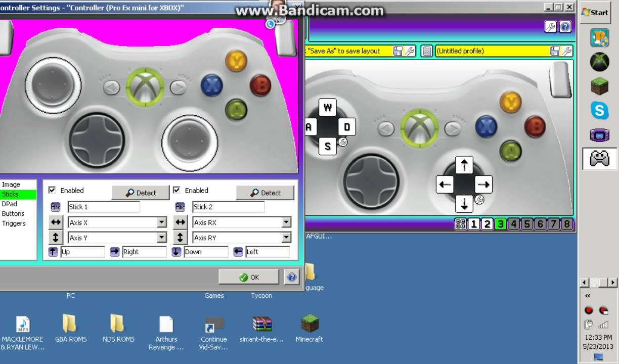Click Detect button for Stick 2
This screenshot has width=619, height=364.
265,193
